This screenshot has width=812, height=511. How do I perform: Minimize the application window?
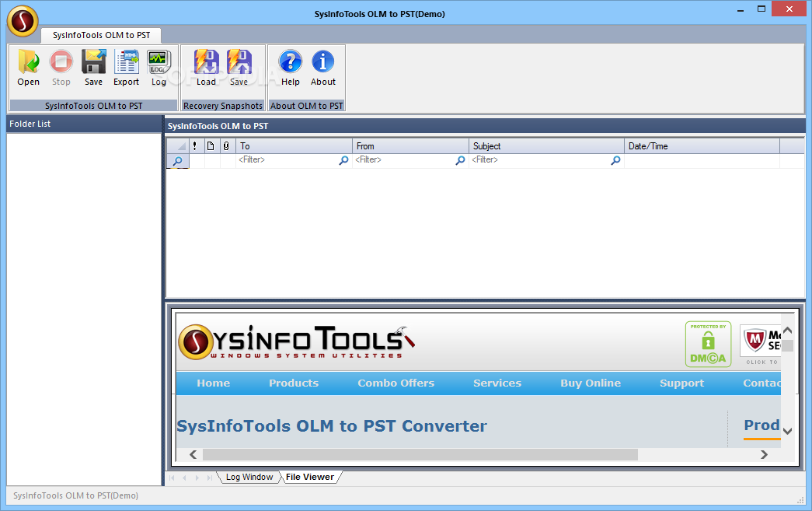pyautogui.click(x=741, y=9)
